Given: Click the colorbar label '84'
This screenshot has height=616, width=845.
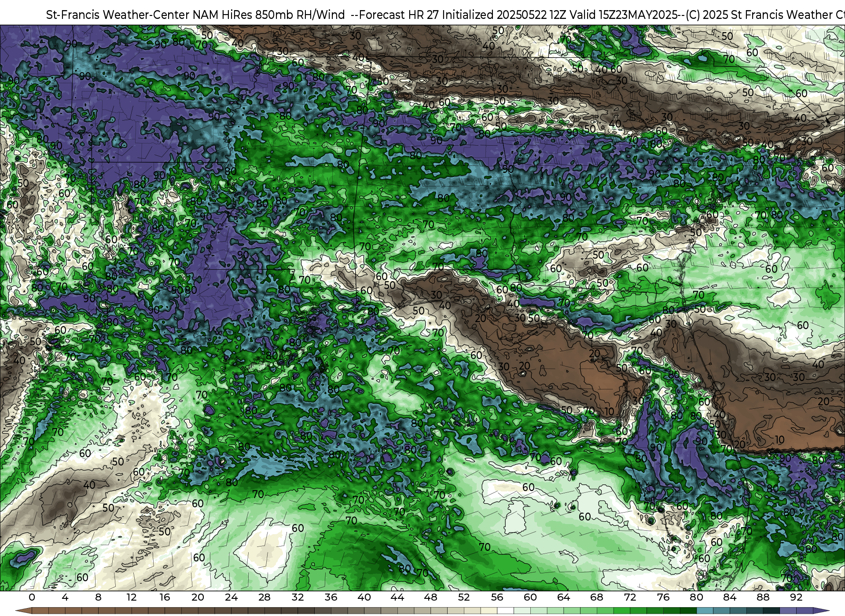Looking at the screenshot, I should click(730, 597).
